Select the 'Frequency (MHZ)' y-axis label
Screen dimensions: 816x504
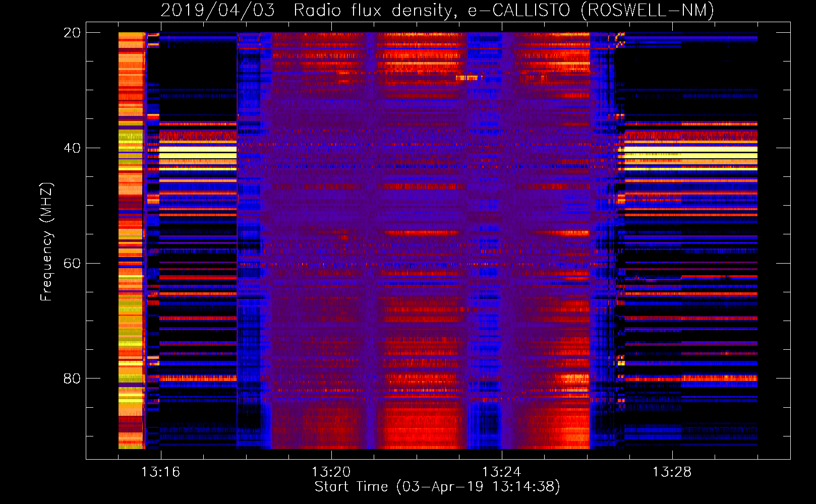46,242
